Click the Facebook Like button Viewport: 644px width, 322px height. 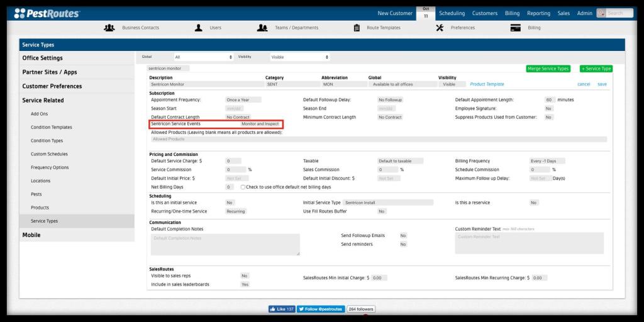click(x=282, y=309)
